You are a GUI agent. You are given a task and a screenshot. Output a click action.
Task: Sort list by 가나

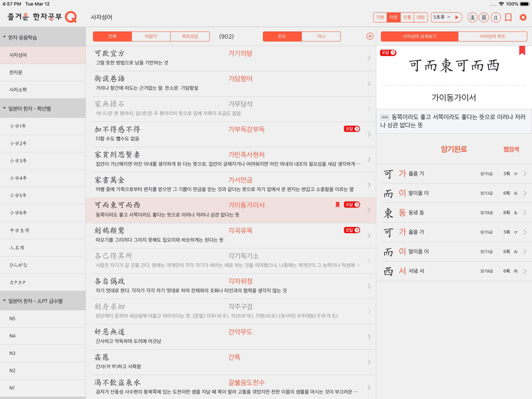pos(321,36)
